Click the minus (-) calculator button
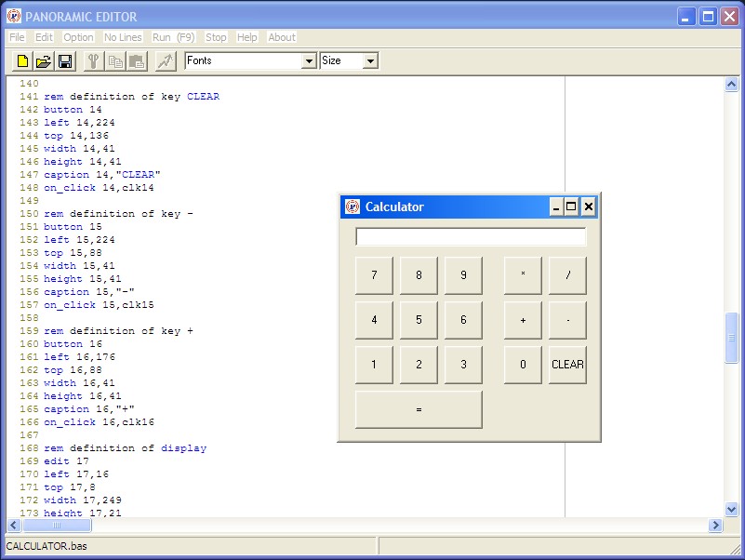Screen dimensions: 745x560 click(567, 320)
